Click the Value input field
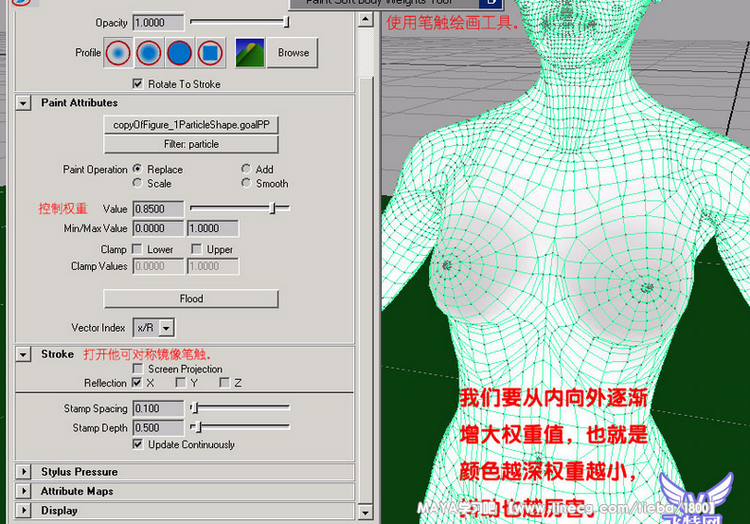Image resolution: width=750 pixels, height=524 pixels. click(158, 209)
